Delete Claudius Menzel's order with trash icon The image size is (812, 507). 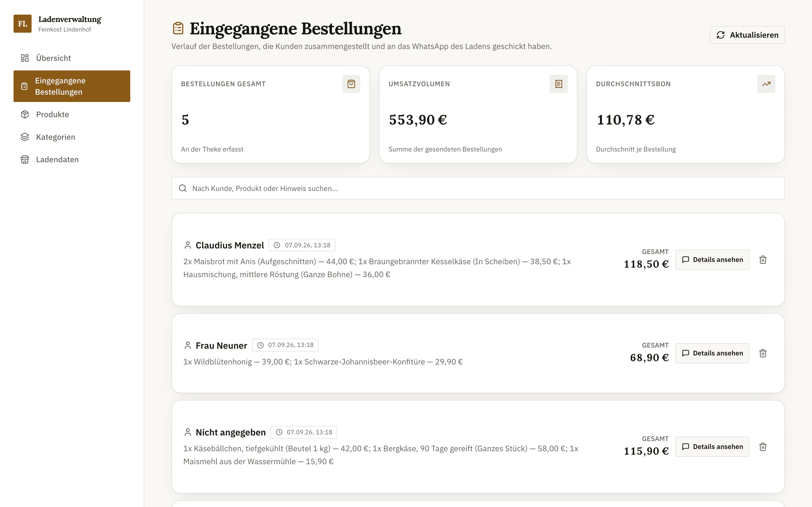point(763,259)
